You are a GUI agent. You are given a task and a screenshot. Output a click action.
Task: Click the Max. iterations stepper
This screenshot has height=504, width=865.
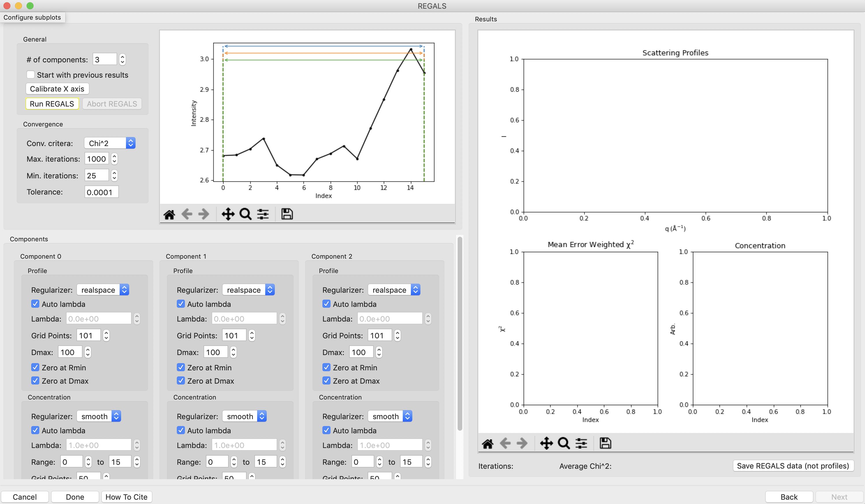point(115,159)
